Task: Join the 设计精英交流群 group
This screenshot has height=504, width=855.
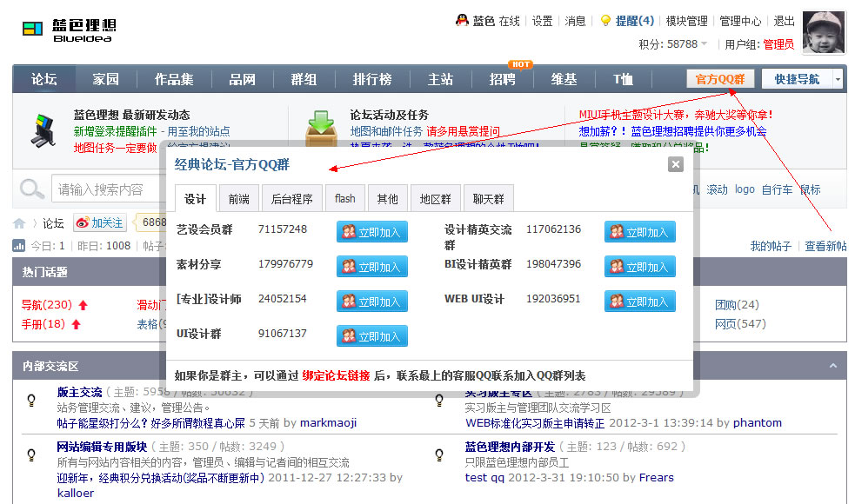Action: coord(639,231)
